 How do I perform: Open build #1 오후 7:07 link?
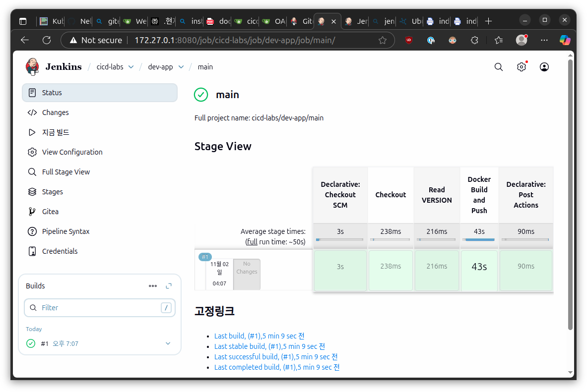coord(65,343)
